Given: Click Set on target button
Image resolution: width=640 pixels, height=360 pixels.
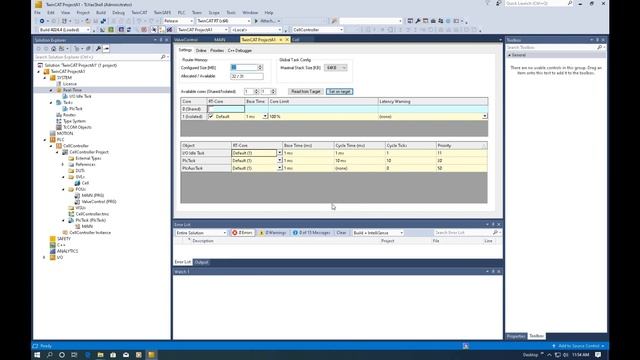Looking at the screenshot, I should [340, 91].
